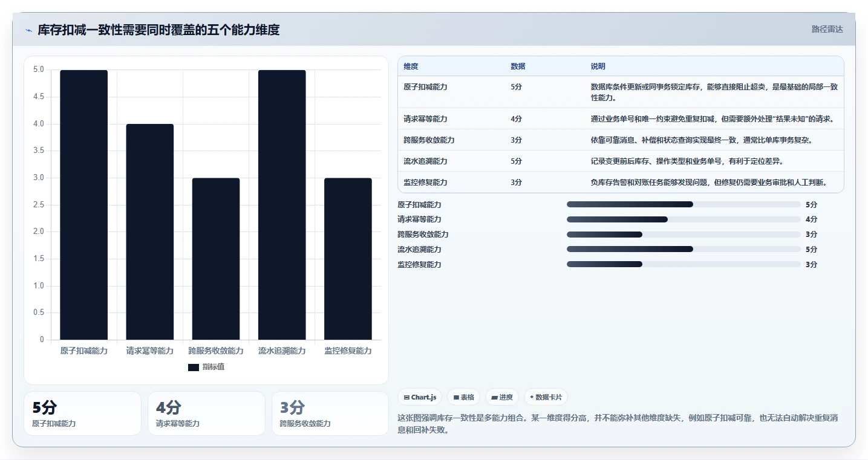
Task: Click description starting with 通过业务单号
Action: [713, 119]
